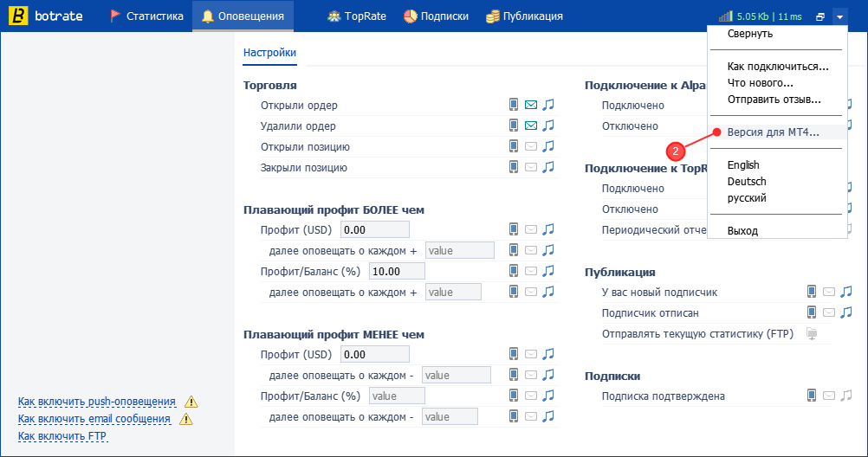Toggle email notification for Открыли ордер

tap(531, 105)
